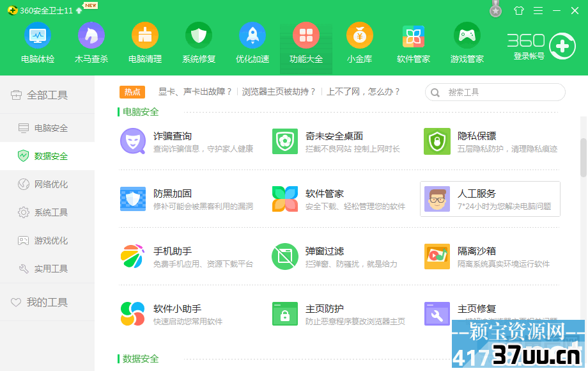Open 实用工具 sidebar category
This screenshot has height=371, width=588.
(47, 269)
